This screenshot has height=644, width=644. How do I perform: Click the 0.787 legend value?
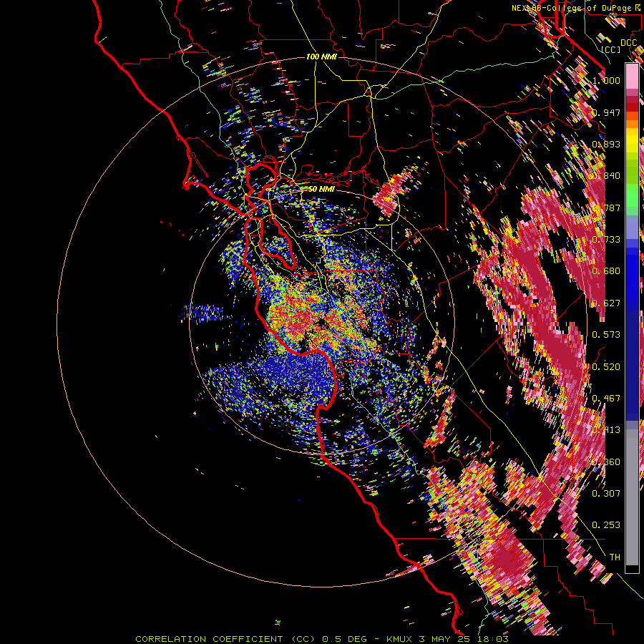pyautogui.click(x=606, y=208)
